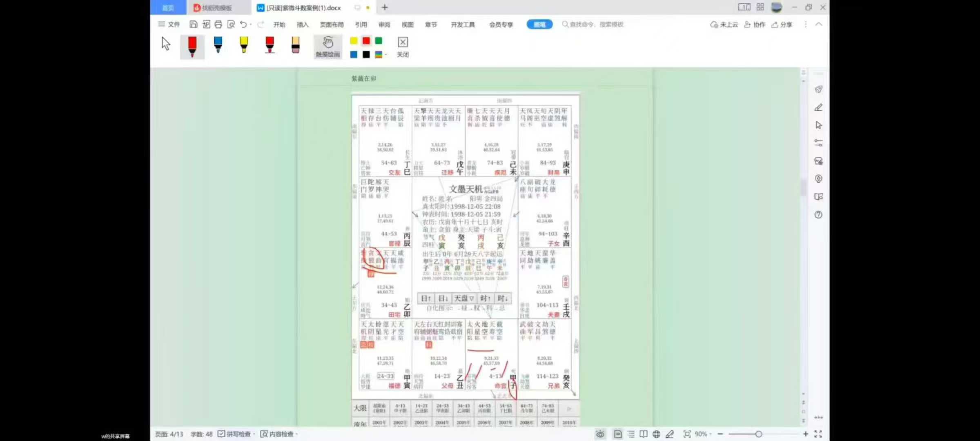Toggle eye protection mode in status bar
Screen dimensions: 980x441
(600, 434)
